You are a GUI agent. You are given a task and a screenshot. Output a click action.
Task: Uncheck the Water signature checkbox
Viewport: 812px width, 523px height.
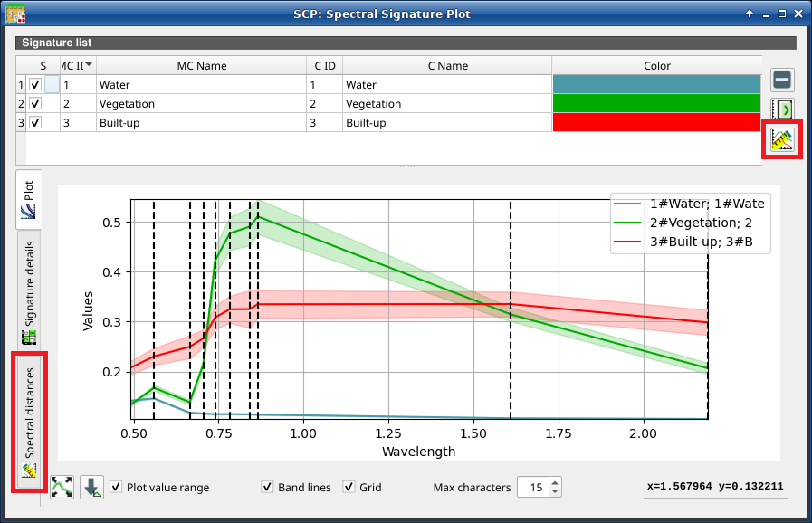pos(35,85)
